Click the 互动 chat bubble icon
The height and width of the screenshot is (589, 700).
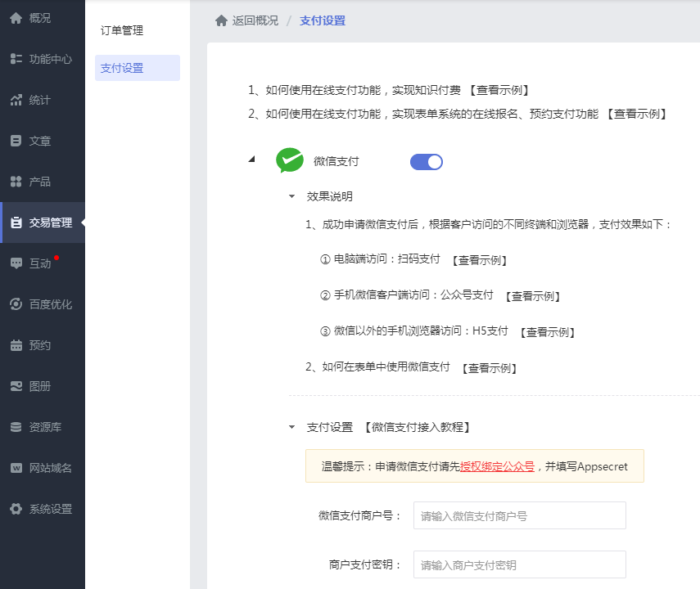[16, 263]
